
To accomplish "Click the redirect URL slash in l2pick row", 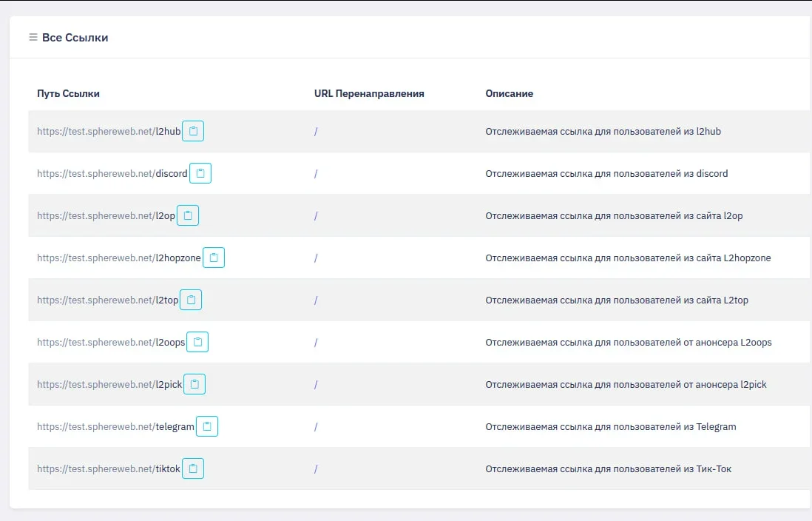I will [316, 385].
